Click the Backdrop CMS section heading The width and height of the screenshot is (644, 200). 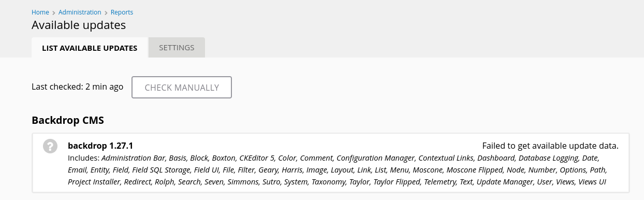(68, 120)
